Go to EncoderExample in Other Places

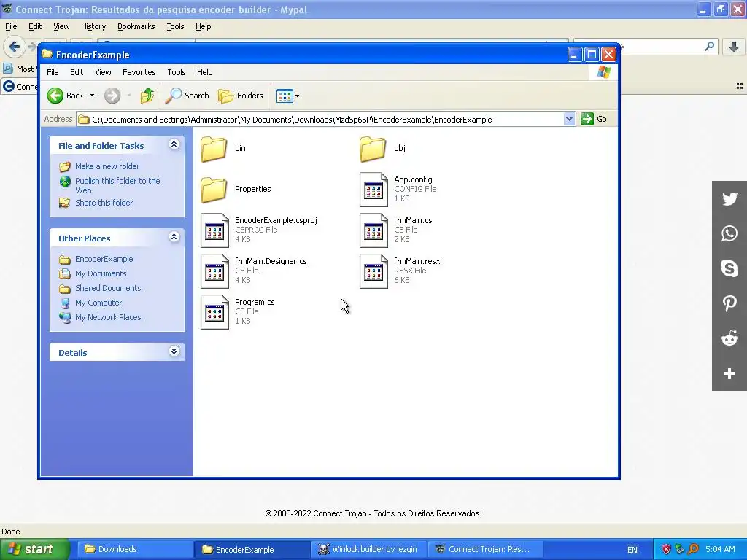point(104,259)
